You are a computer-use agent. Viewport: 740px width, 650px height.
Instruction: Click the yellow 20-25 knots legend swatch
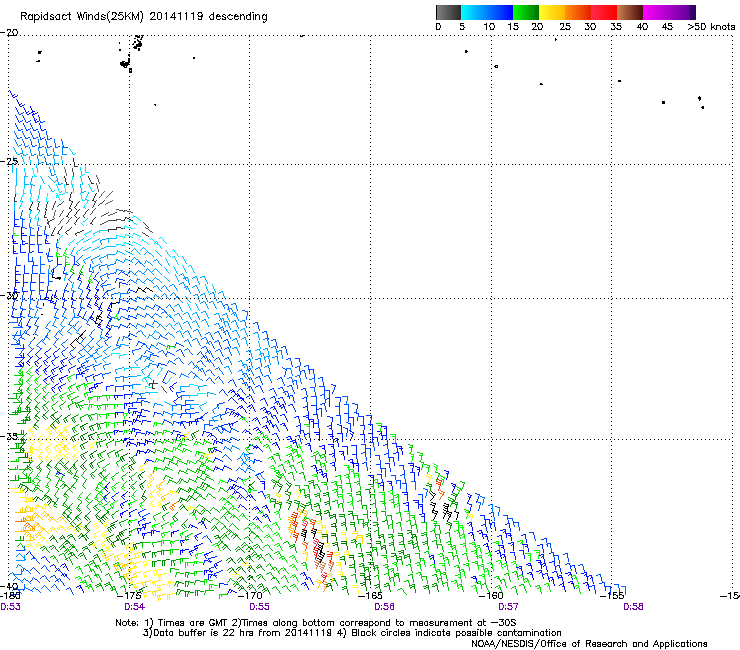(x=552, y=12)
